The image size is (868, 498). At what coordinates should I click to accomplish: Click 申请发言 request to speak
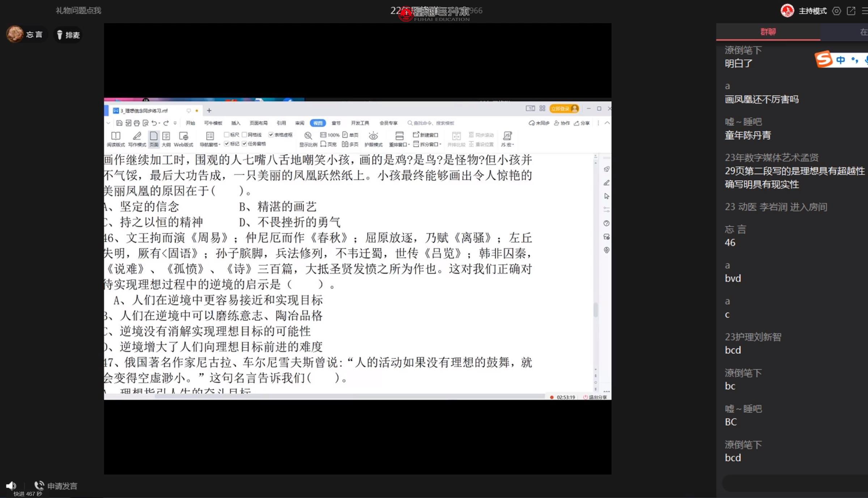[x=56, y=486]
